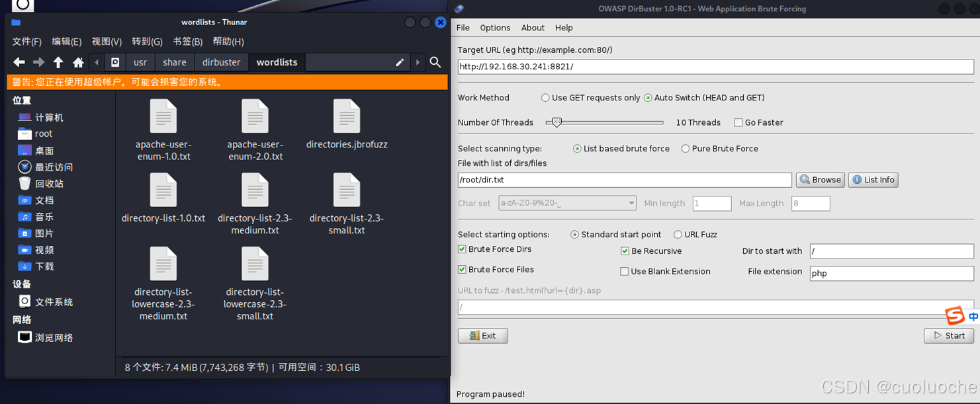The width and height of the screenshot is (980, 404).
Task: Open the 转到(G) menu in Thunar
Action: coord(147,41)
